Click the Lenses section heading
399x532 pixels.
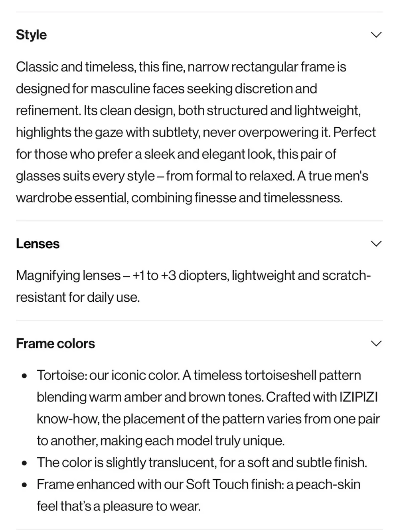38,243
